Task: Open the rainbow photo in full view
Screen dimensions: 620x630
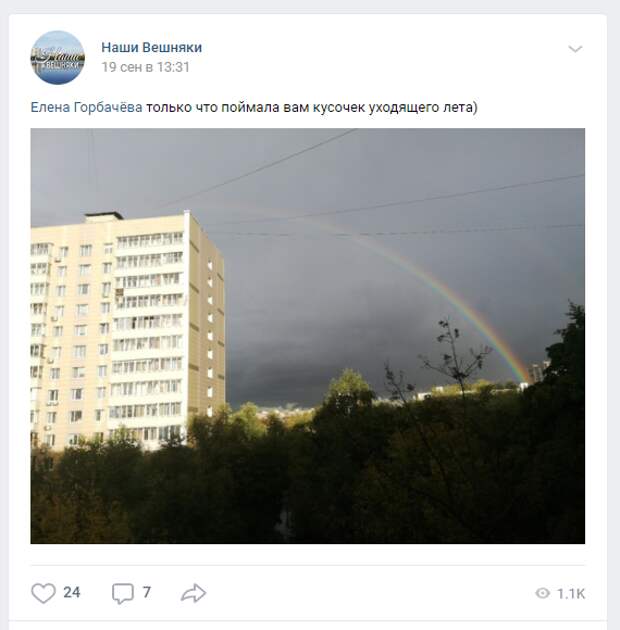Action: click(308, 336)
